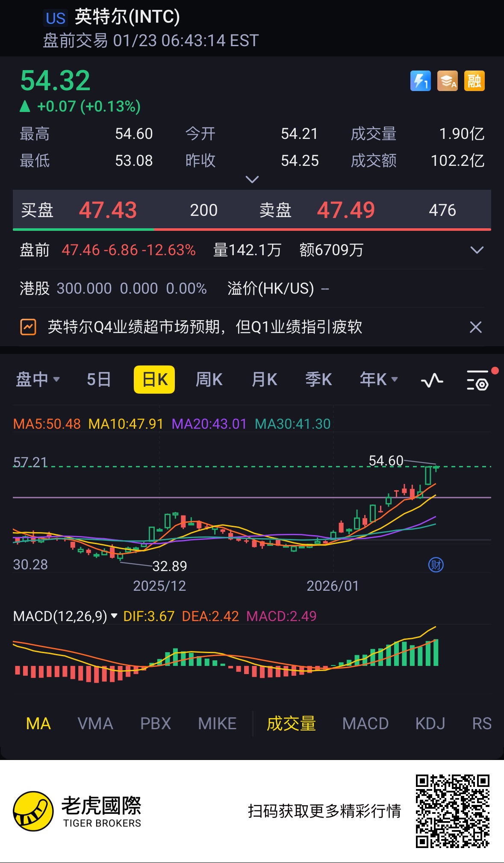Image resolution: width=504 pixels, height=863 pixels.
Task: Tap the 54.60 high label on chart
Action: pyautogui.click(x=386, y=460)
